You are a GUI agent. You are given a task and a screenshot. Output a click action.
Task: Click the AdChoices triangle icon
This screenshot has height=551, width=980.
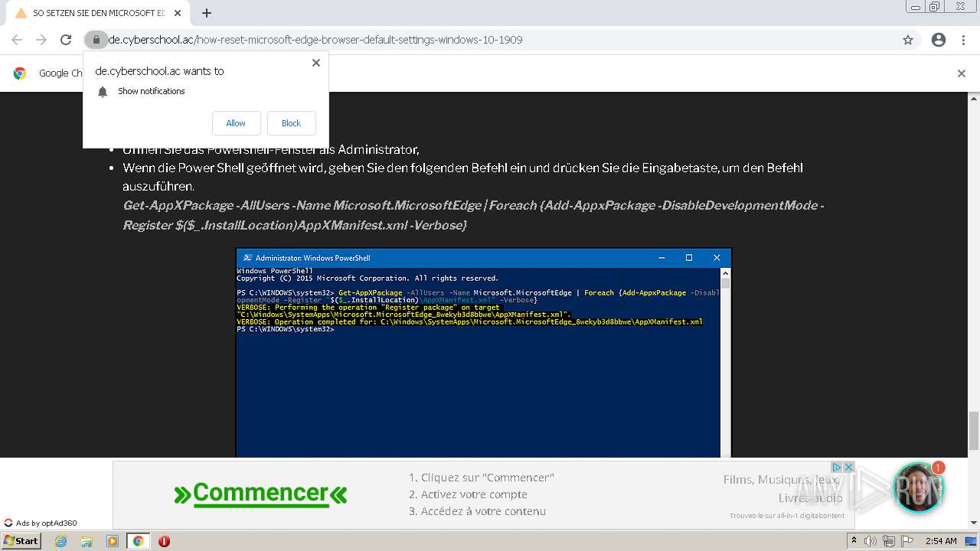click(837, 467)
